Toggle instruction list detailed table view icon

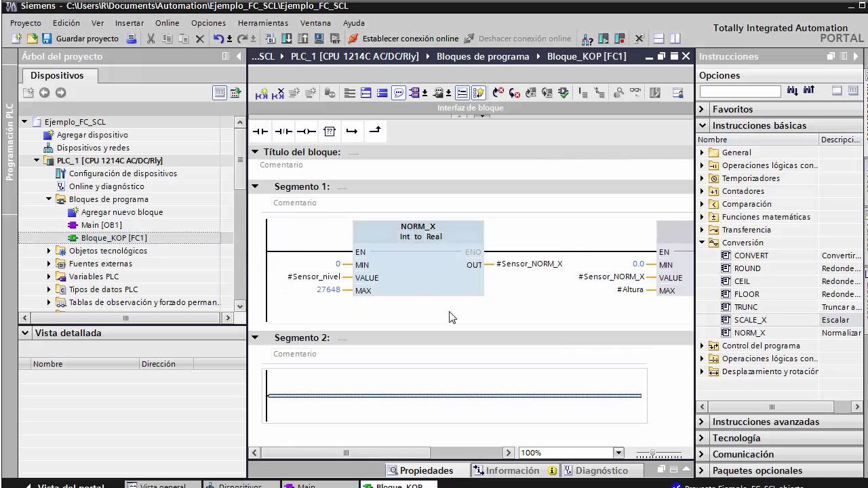tap(853, 91)
